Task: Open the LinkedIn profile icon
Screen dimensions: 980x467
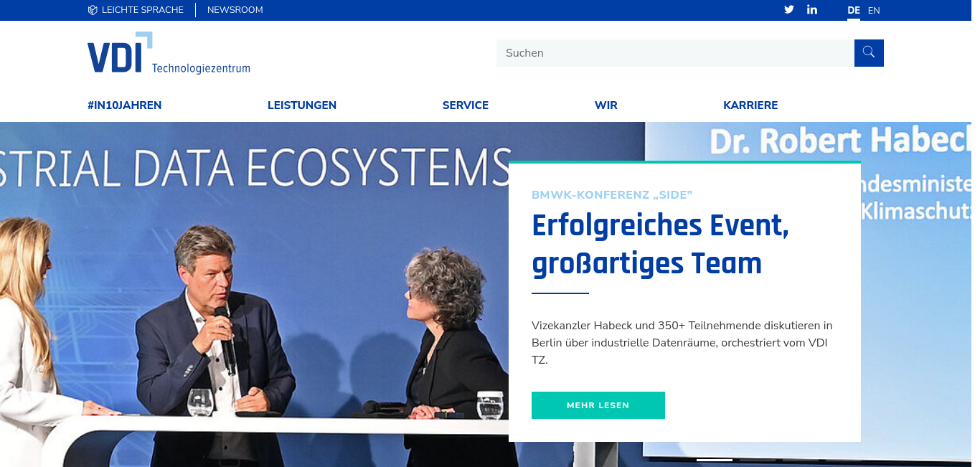Action: pyautogui.click(x=812, y=10)
